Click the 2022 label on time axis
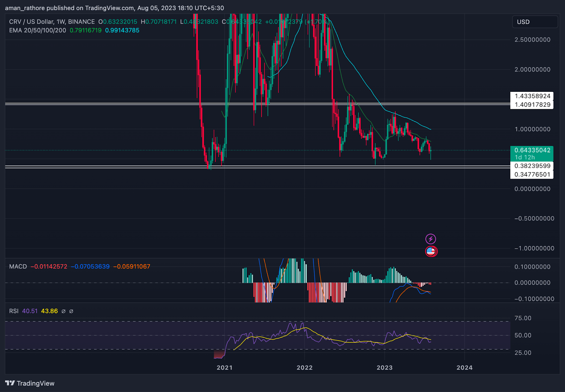Screen dimensions: 565x392 tap(304, 368)
